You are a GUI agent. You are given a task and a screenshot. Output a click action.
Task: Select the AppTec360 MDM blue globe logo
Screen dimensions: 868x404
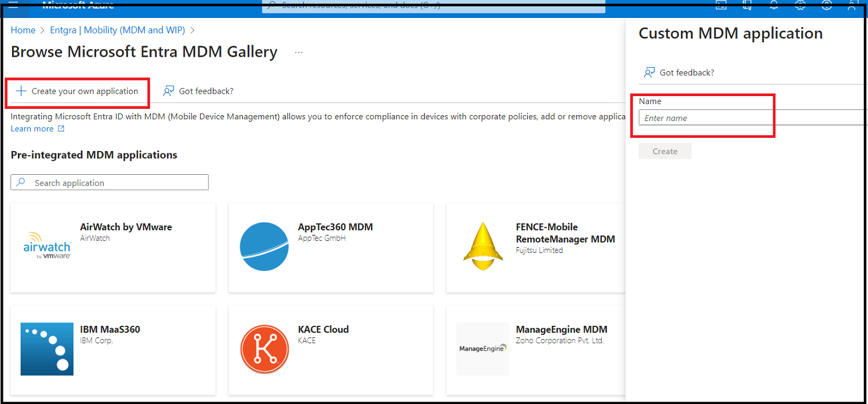tap(264, 247)
